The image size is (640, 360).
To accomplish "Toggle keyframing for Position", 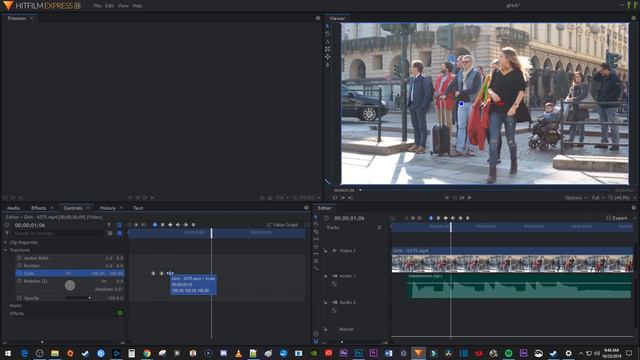I will pyautogui.click(x=19, y=266).
